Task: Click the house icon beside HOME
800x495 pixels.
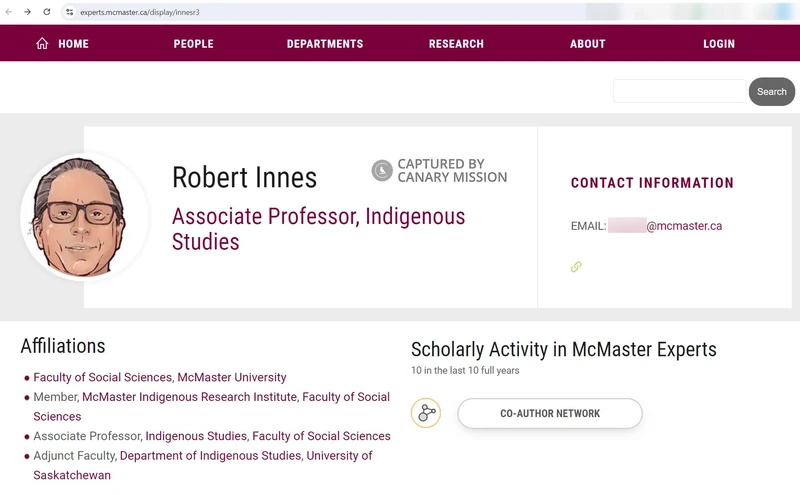Action: pyautogui.click(x=42, y=43)
